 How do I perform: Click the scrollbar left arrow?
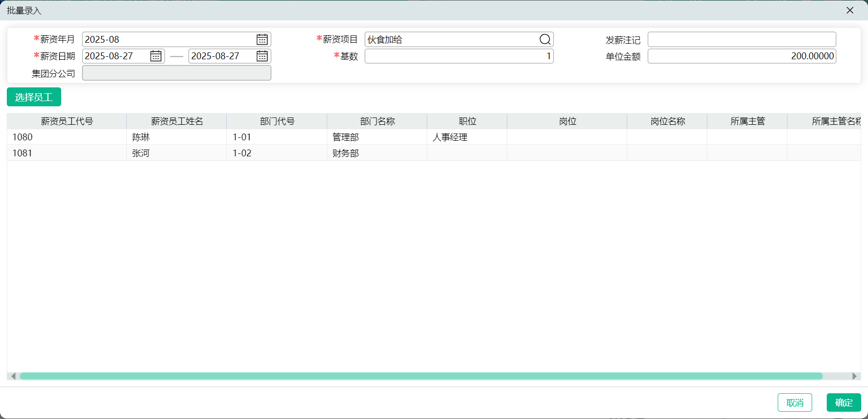click(x=13, y=376)
